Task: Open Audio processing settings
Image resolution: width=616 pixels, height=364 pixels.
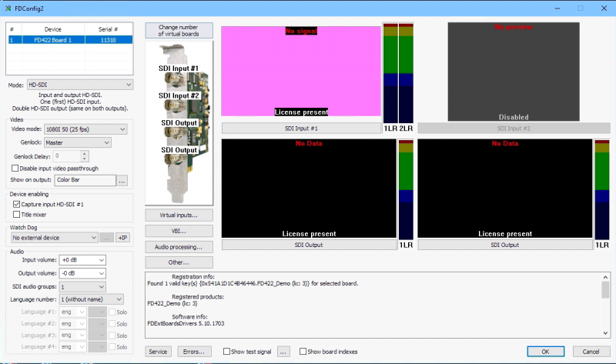Action: [179, 247]
